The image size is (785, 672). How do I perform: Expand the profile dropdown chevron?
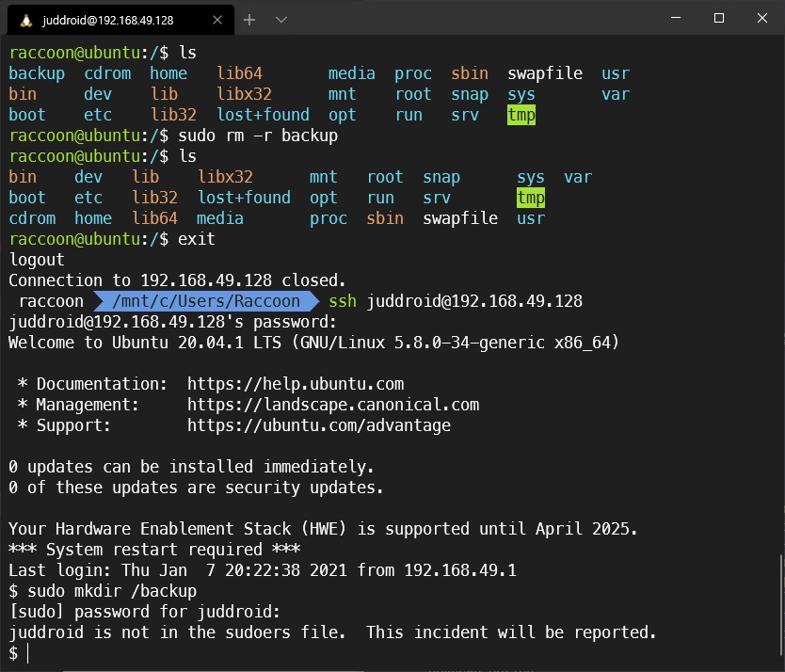pos(281,20)
